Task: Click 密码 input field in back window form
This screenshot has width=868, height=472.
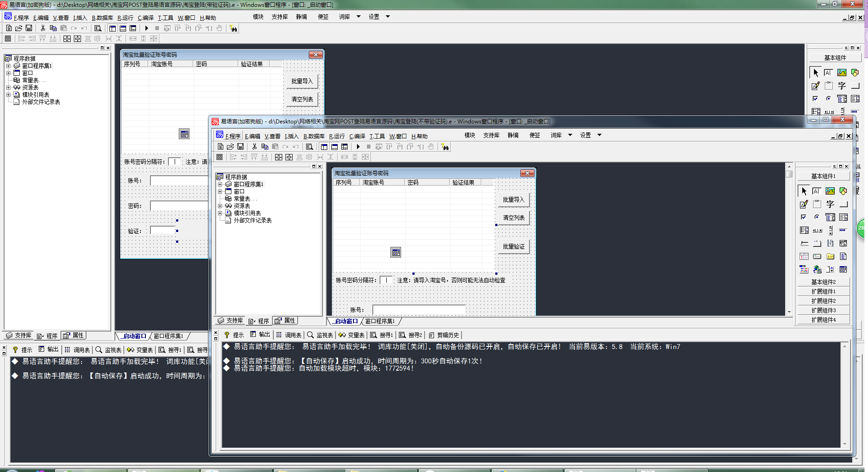Action: click(179, 206)
